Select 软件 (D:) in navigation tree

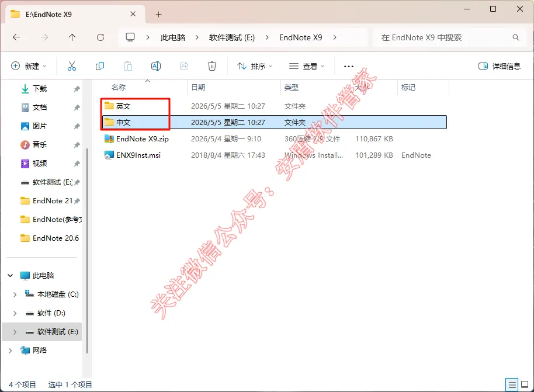(x=51, y=313)
